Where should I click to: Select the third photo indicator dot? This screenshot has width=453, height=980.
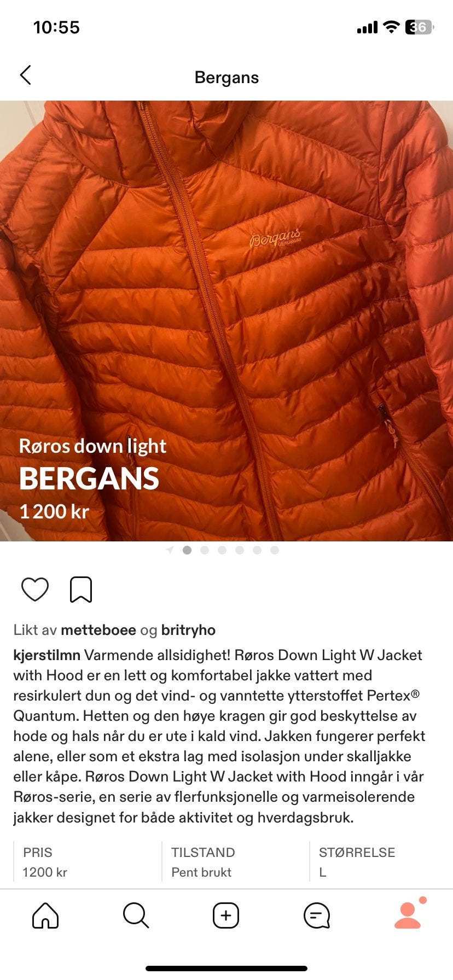click(x=222, y=550)
